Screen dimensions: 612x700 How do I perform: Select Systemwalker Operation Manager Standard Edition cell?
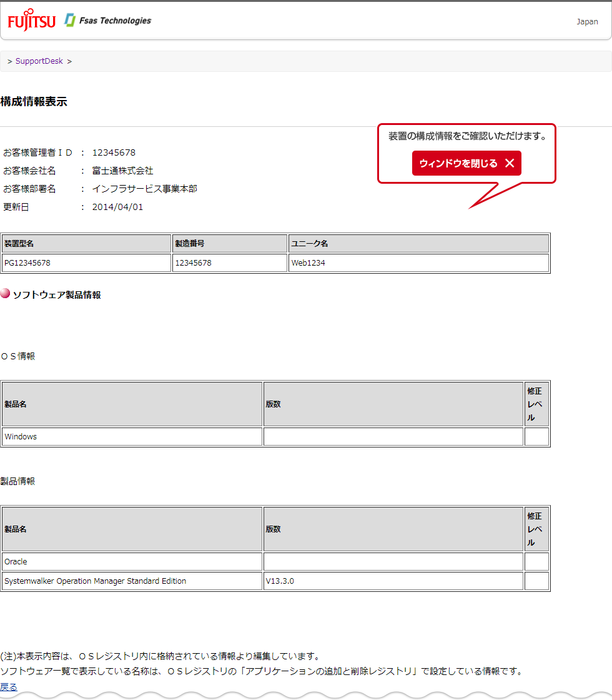[x=132, y=581]
